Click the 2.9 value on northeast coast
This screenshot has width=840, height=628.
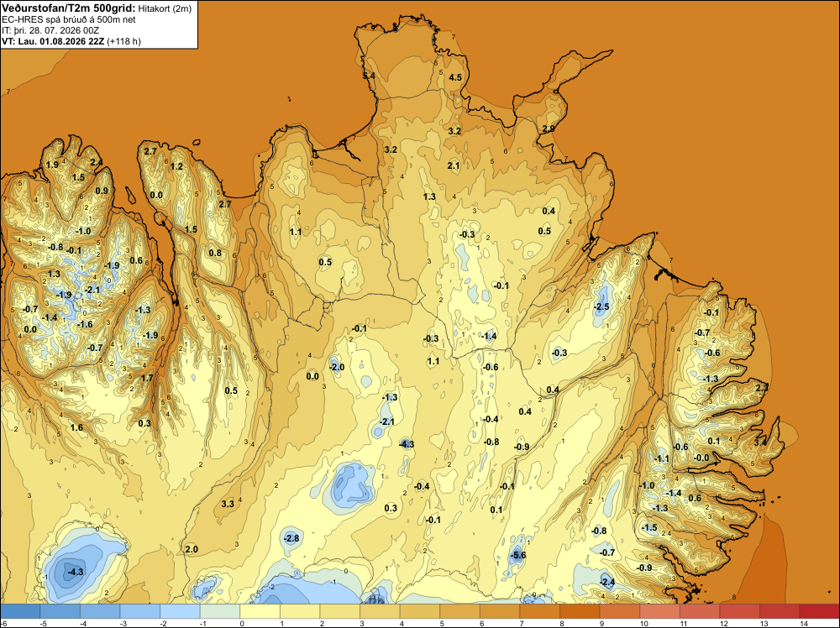[x=549, y=128]
